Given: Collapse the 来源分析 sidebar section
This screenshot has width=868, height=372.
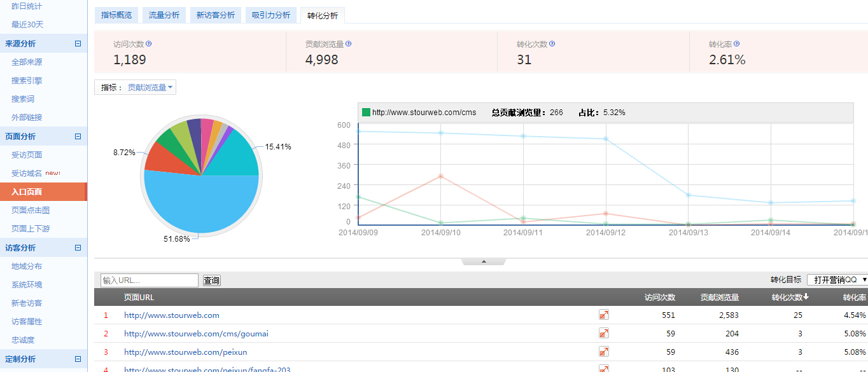Looking at the screenshot, I should tap(78, 44).
